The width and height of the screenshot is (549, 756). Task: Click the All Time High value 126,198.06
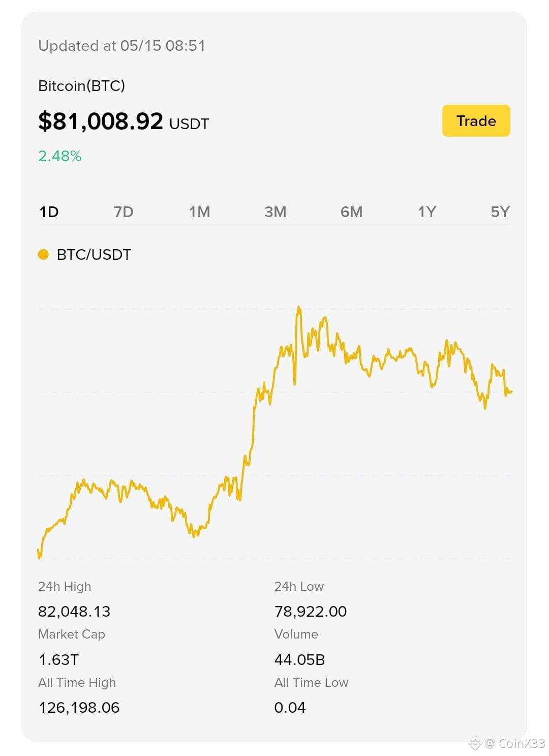tap(79, 707)
